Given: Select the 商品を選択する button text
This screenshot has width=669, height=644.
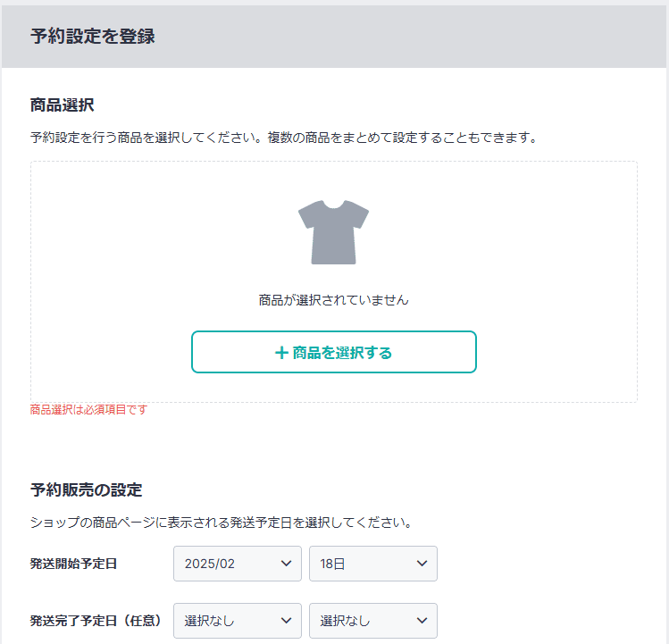Looking at the screenshot, I should pos(342,353).
